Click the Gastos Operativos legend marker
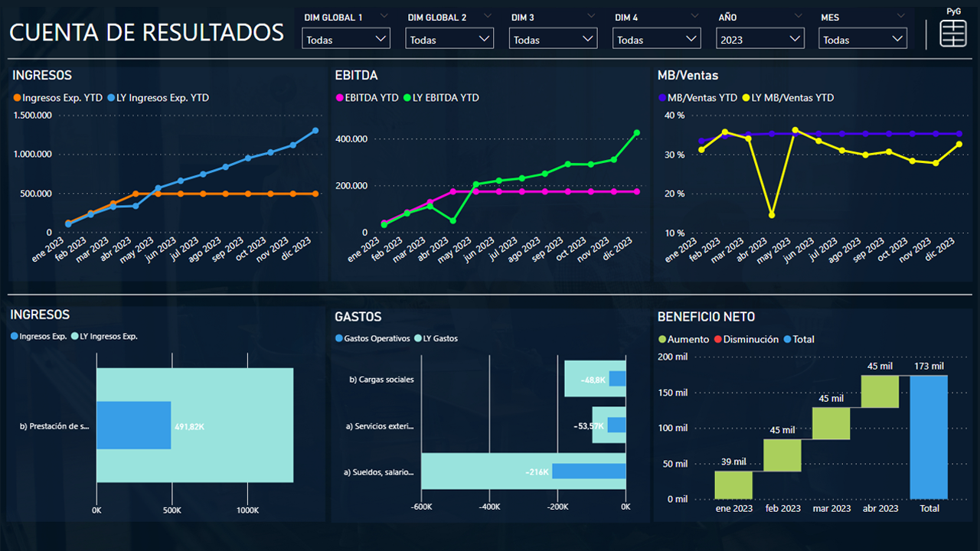 click(339, 338)
